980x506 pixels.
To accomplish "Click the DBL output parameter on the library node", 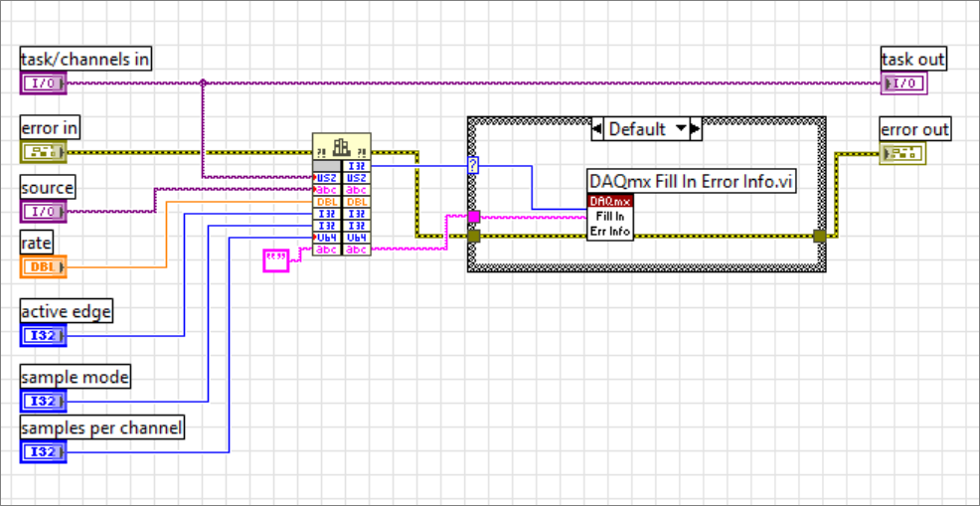I will [x=356, y=202].
